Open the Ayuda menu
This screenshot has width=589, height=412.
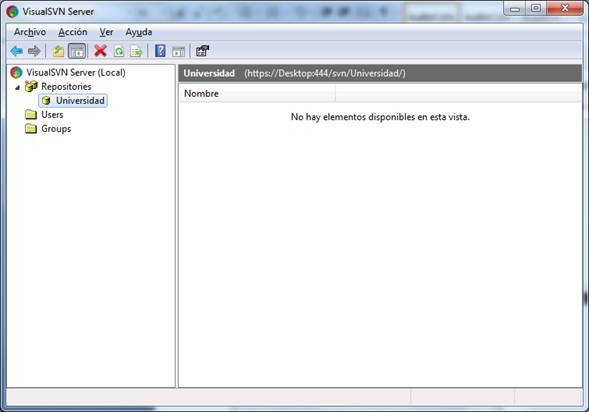tap(139, 32)
